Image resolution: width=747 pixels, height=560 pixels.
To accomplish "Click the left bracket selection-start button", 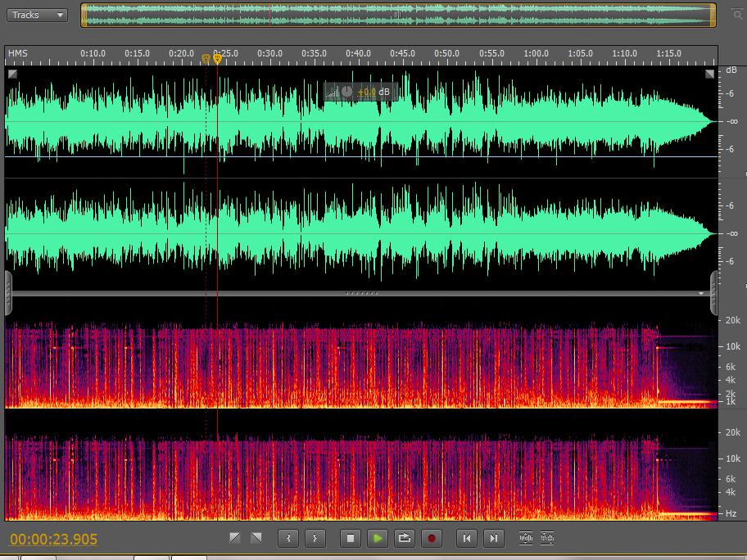I will (288, 538).
